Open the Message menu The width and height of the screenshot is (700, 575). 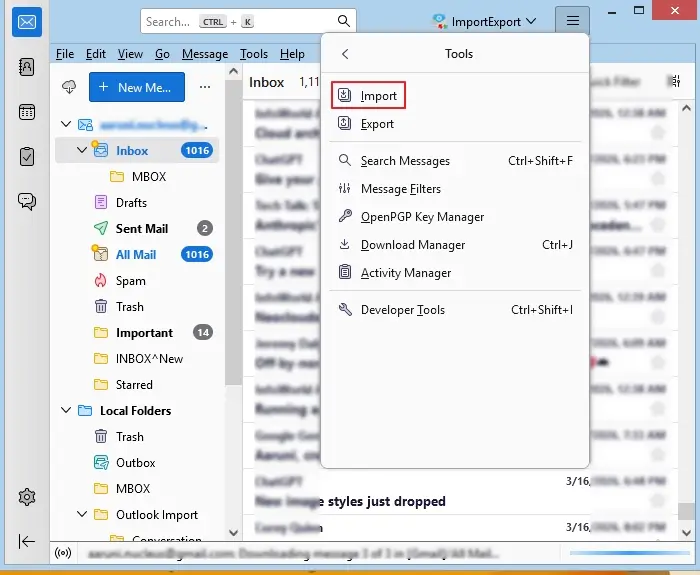pyautogui.click(x=205, y=54)
